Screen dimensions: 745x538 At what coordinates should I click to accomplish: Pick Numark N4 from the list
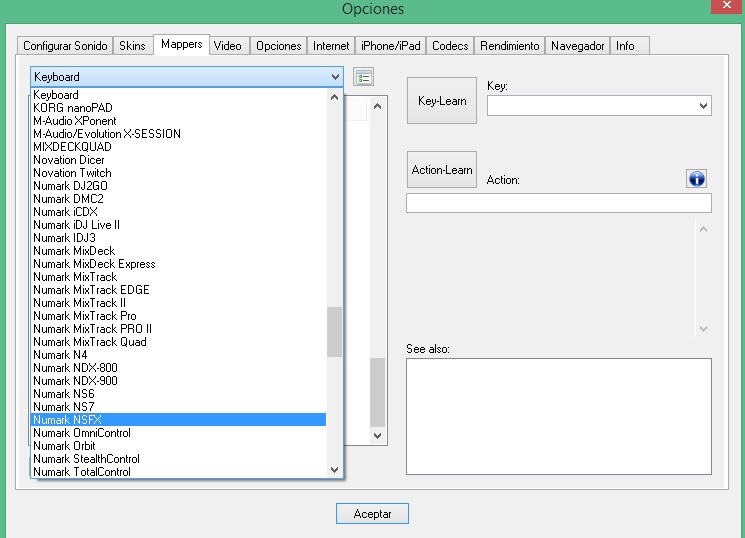tap(179, 355)
